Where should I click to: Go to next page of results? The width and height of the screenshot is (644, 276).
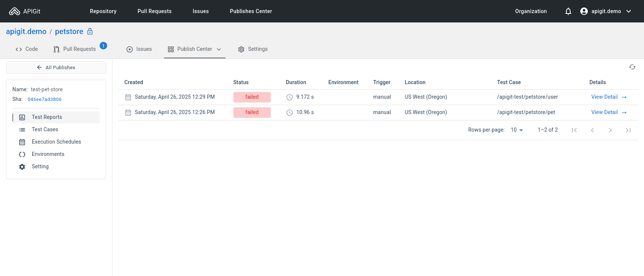point(610,130)
